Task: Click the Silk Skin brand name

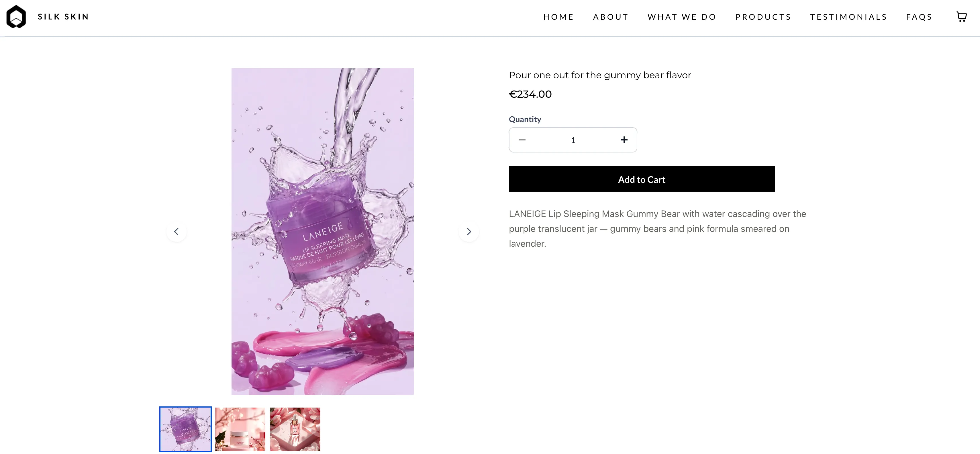Action: point(63,17)
